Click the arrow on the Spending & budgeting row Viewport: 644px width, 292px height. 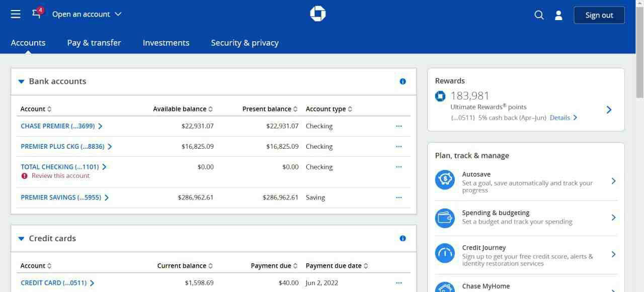point(613,218)
